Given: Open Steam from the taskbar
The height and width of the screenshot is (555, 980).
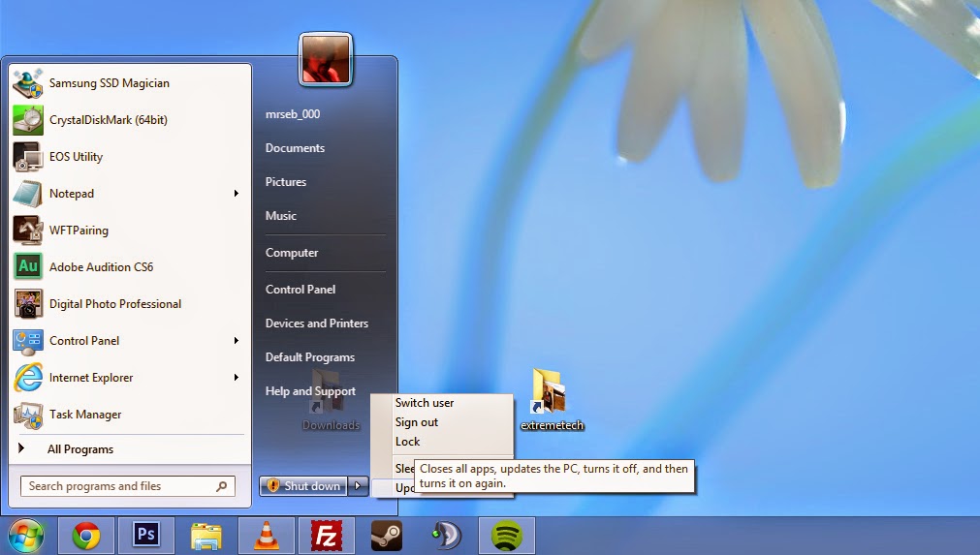Looking at the screenshot, I should pyautogui.click(x=386, y=536).
